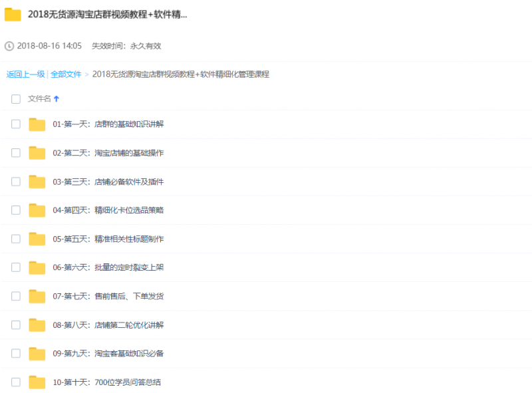Open folder icon of 10-第十天 row
The image size is (532, 393).
(37, 382)
